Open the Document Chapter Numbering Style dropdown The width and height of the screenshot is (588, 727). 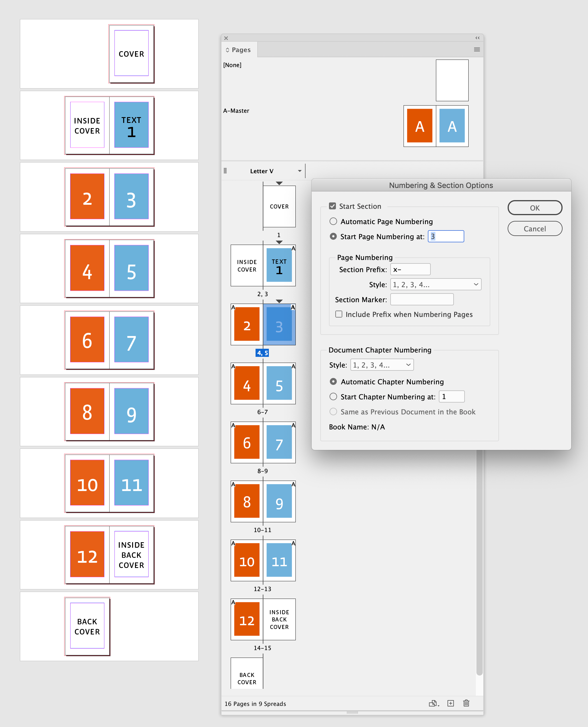click(382, 365)
